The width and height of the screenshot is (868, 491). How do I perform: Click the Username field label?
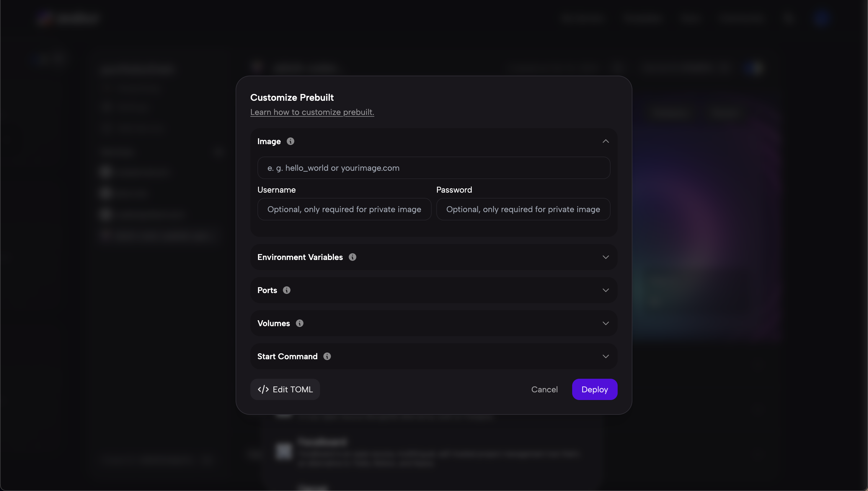coord(276,190)
